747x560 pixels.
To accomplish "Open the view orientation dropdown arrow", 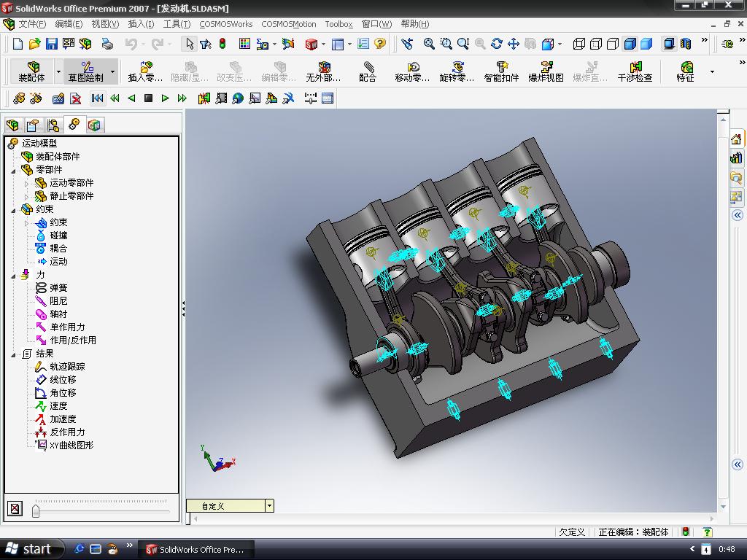I will 560,44.
